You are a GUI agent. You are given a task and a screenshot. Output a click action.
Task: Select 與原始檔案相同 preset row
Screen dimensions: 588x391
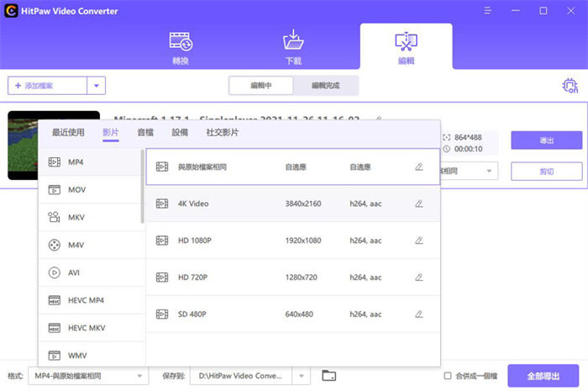pyautogui.click(x=293, y=167)
